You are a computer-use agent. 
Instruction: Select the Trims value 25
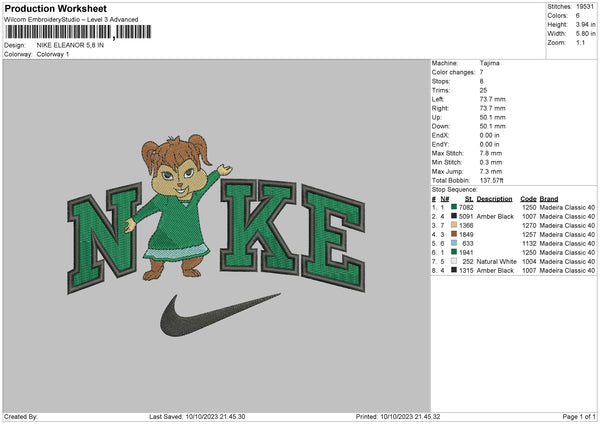483,90
